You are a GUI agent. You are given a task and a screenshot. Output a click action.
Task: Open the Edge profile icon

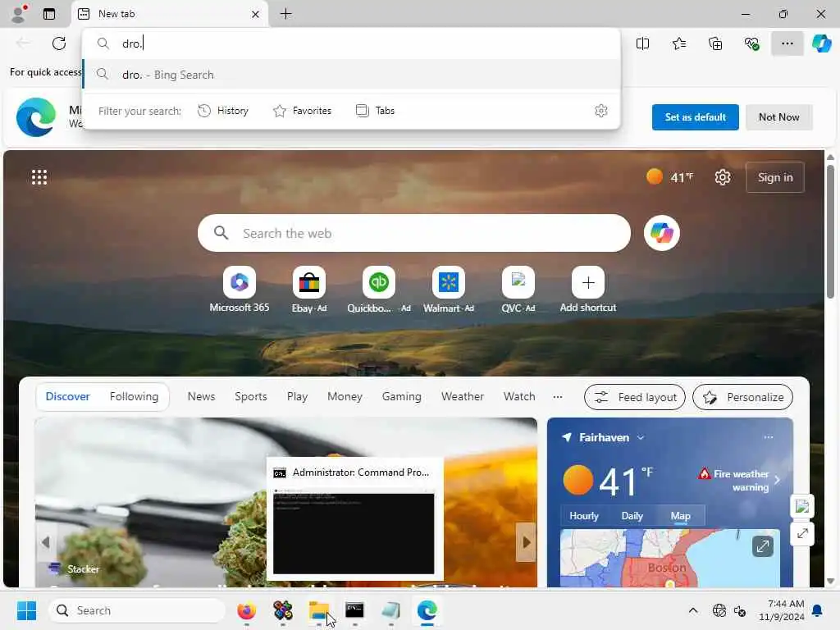20,13
